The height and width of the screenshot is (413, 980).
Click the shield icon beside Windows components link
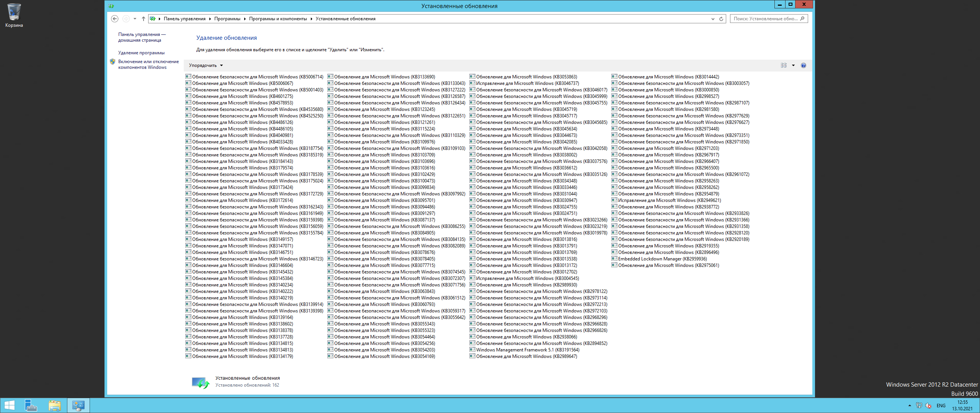point(113,62)
